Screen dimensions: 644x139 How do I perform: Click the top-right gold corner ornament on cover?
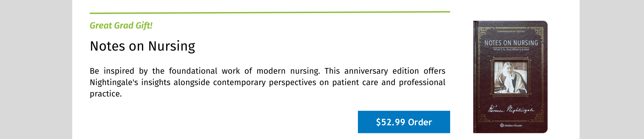tap(538, 32)
